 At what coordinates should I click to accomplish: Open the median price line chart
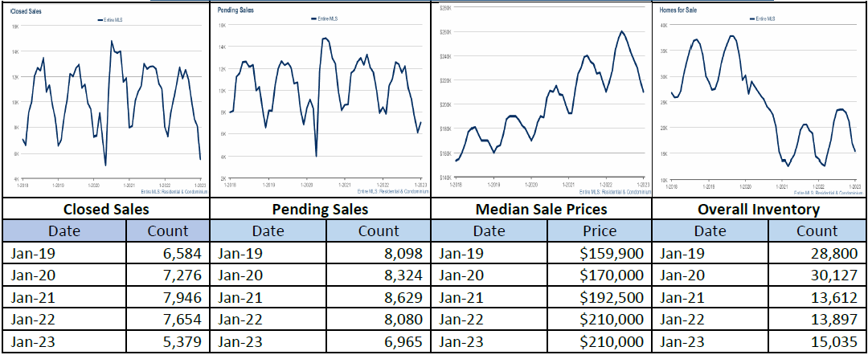542,100
